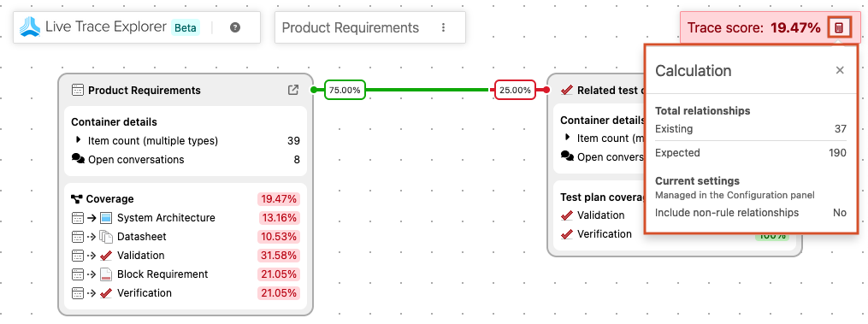Expand Item count in Related test card
Viewport: 868px width, 324px height.
click(568, 138)
